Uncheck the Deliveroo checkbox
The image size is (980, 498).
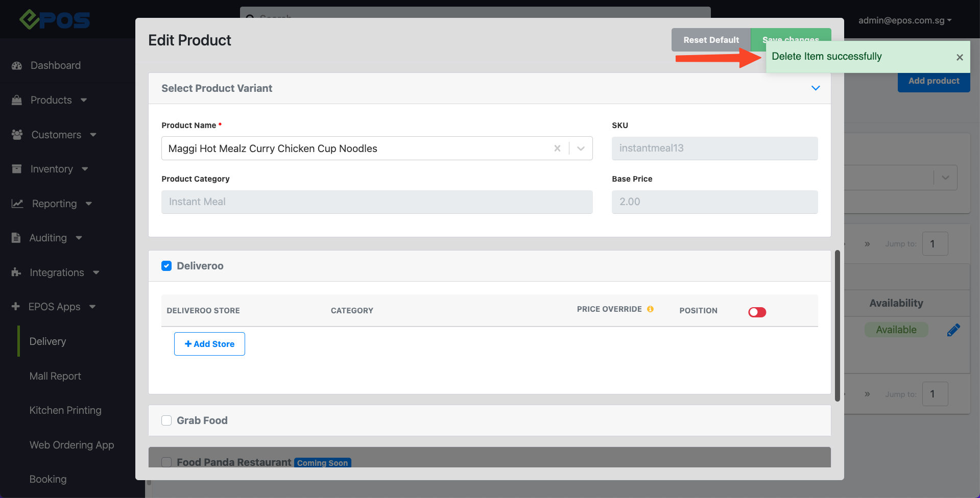pos(166,266)
